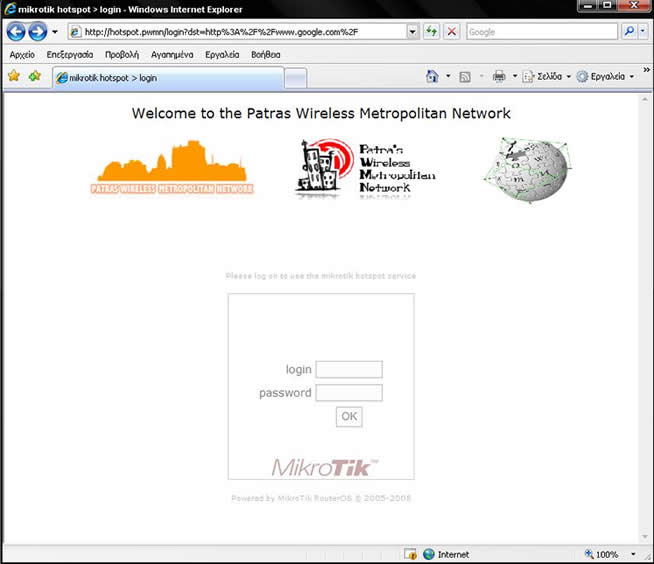The image size is (654, 564).
Task: Click the Stop loading red X icon
Action: (x=452, y=32)
